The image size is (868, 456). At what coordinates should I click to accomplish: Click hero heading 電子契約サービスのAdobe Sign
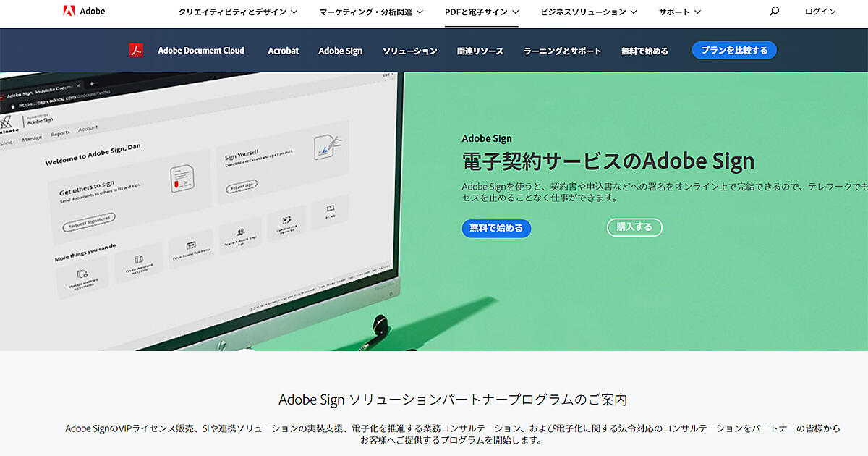[x=608, y=161]
